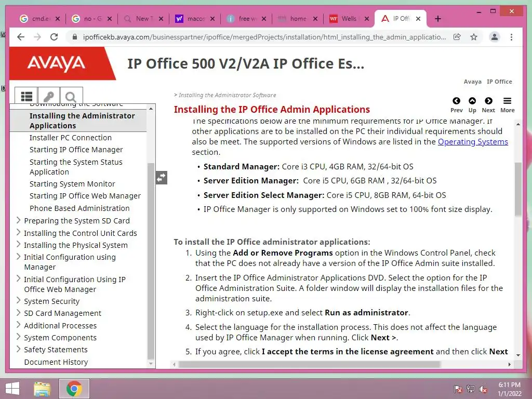Go to the Next topic
The width and height of the screenshot is (532, 399).
(x=488, y=105)
